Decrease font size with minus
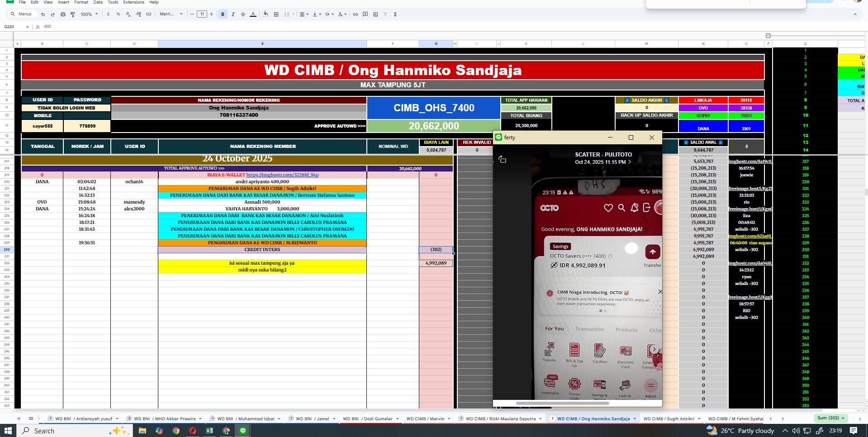Image resolution: width=868 pixels, height=437 pixels. point(192,14)
